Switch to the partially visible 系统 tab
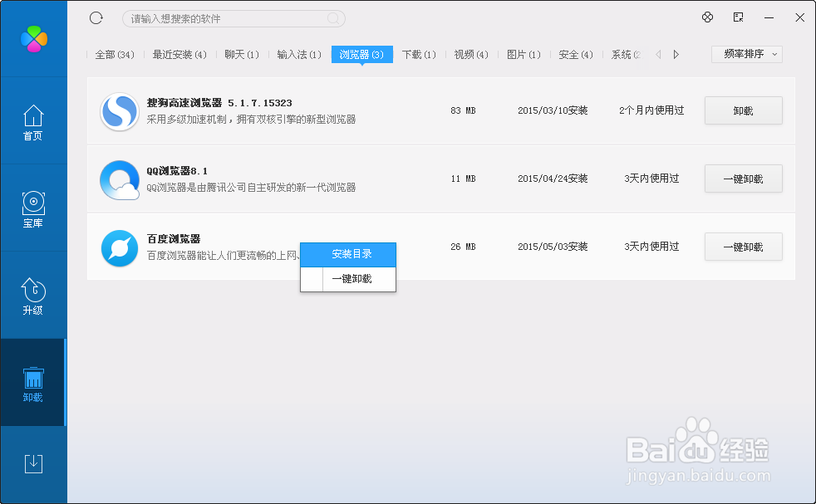This screenshot has width=816, height=504. [626, 55]
